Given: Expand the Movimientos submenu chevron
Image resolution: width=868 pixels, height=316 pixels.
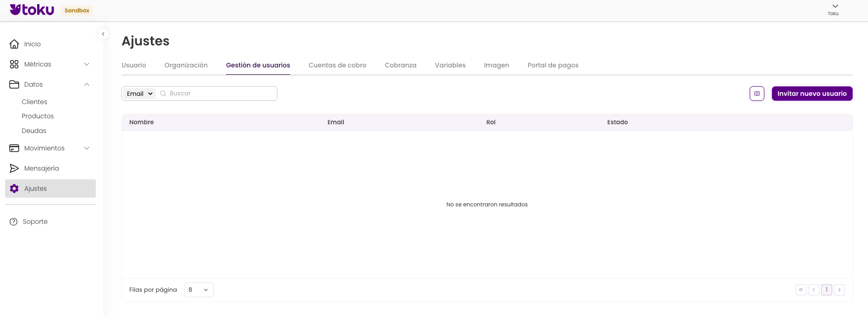Looking at the screenshot, I should click(87, 148).
